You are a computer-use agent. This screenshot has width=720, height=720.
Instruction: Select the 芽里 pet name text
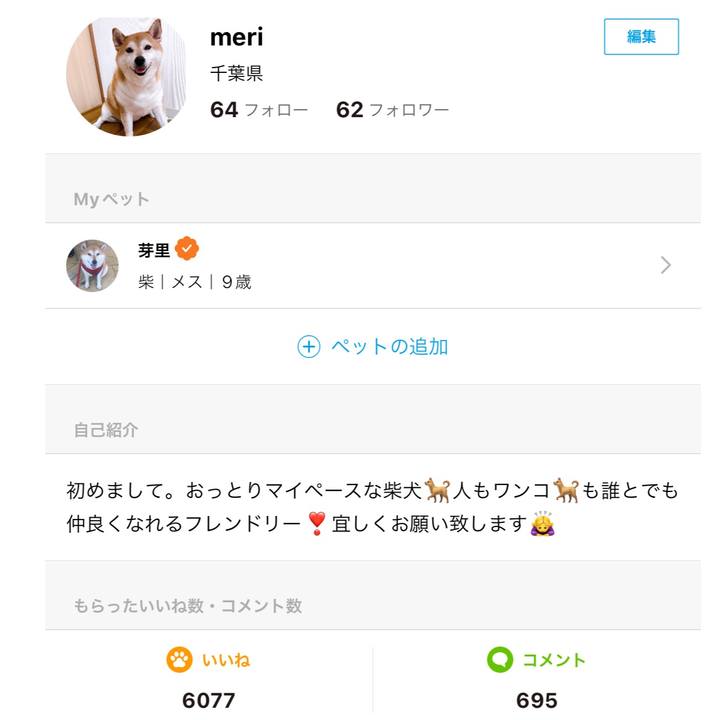(x=154, y=250)
